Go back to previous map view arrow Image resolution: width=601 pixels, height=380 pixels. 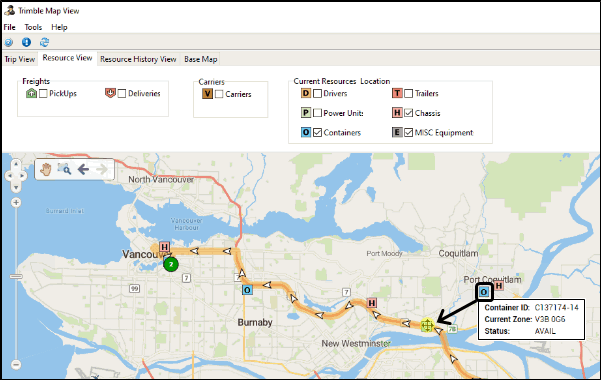(x=83, y=169)
